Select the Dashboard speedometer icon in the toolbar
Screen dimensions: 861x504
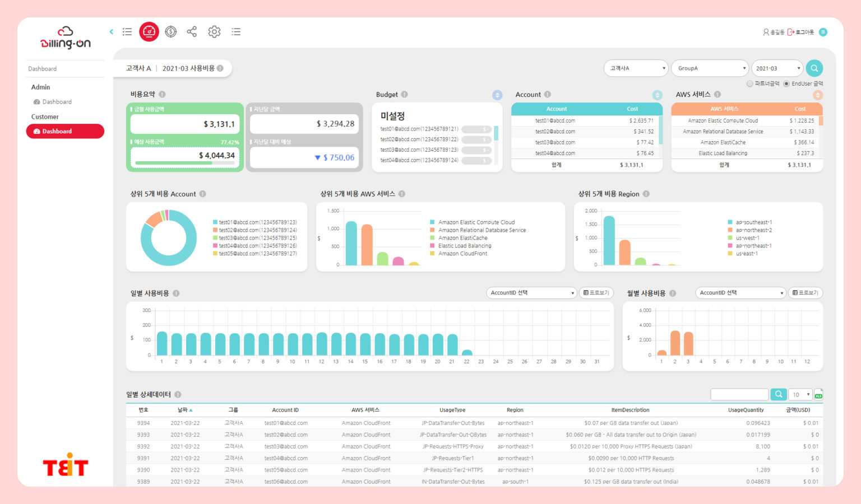pos(149,31)
